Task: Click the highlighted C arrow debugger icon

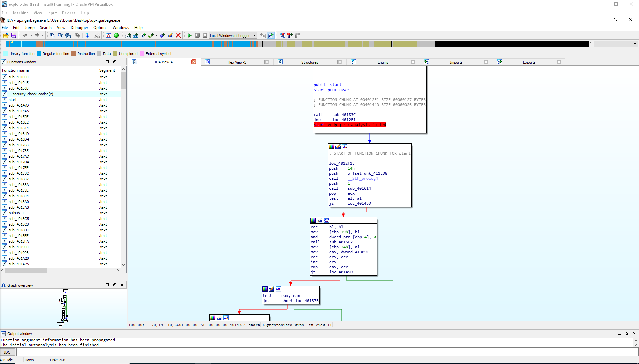Action: click(271, 35)
